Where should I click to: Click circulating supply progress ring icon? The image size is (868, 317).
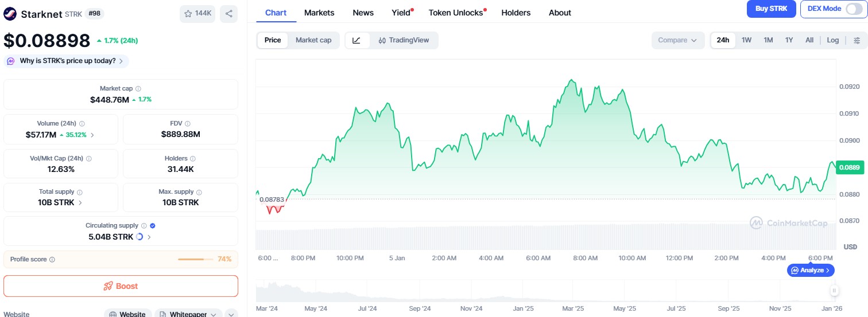tap(139, 237)
